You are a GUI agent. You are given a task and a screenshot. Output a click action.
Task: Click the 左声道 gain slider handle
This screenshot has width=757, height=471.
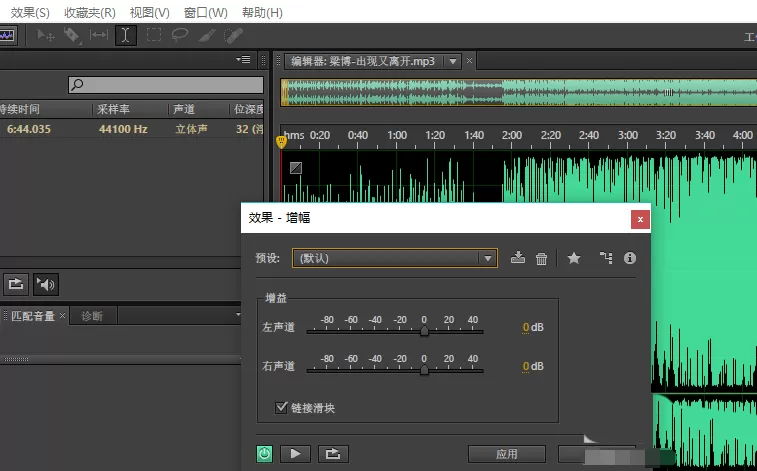tap(424, 331)
